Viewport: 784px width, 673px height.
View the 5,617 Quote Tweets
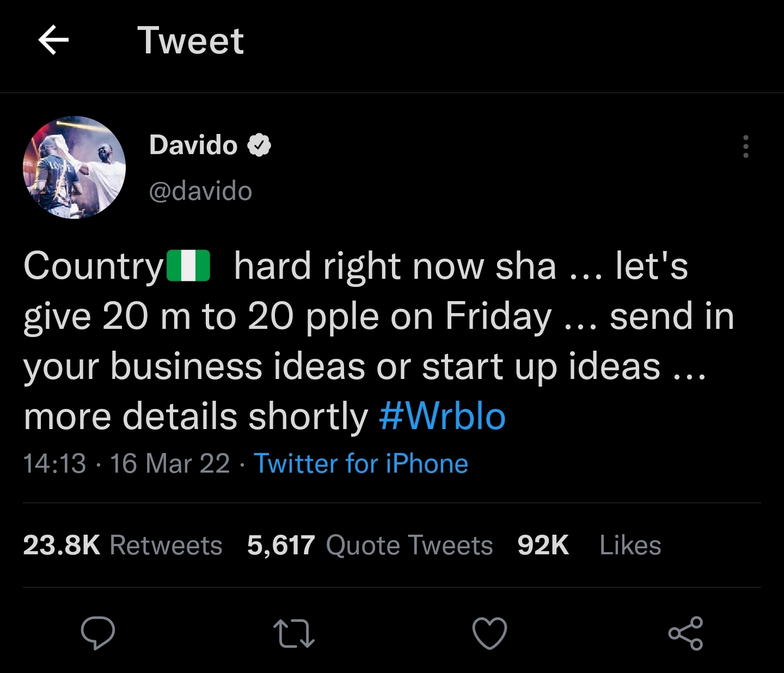[370, 545]
